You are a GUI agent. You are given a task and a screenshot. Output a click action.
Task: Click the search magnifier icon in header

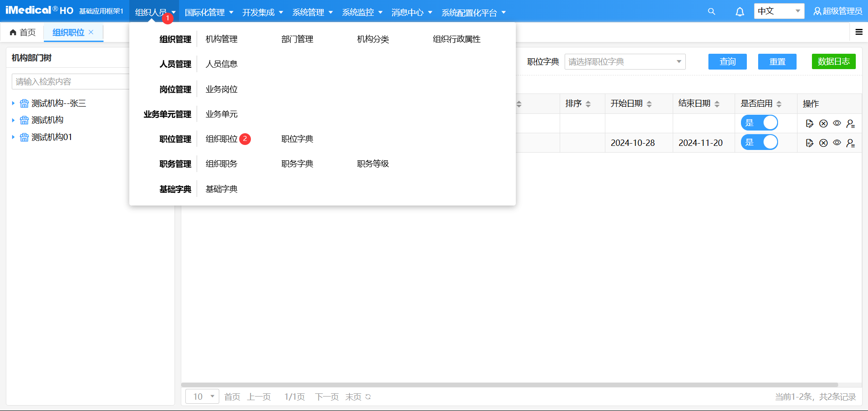(x=712, y=12)
